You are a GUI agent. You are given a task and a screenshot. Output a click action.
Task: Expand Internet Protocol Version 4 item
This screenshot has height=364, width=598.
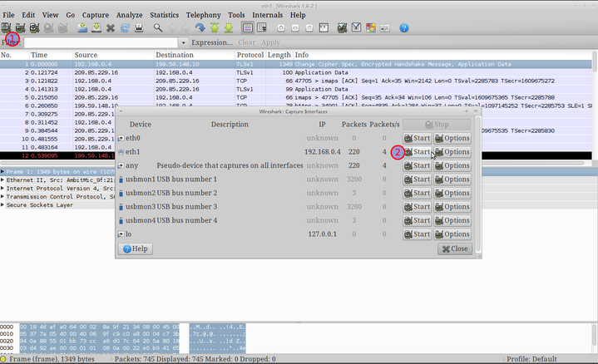[2, 189]
